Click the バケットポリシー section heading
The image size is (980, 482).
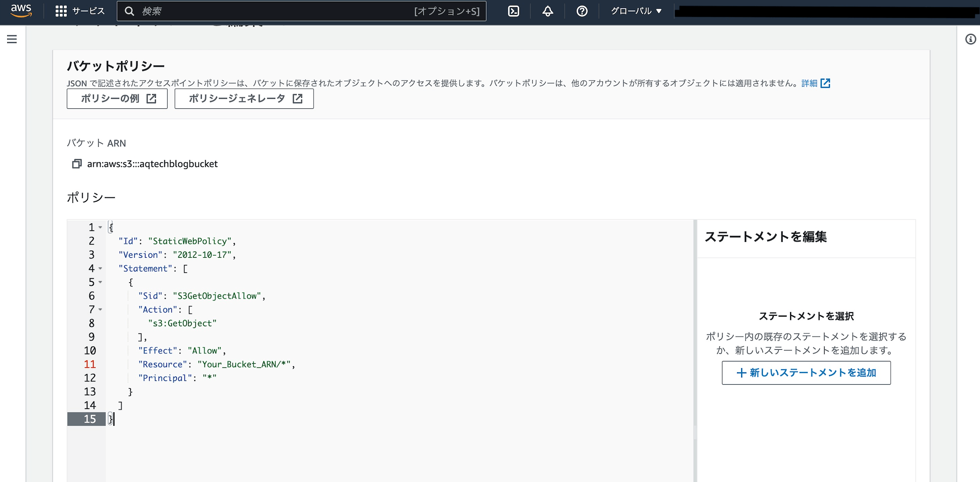(x=116, y=66)
